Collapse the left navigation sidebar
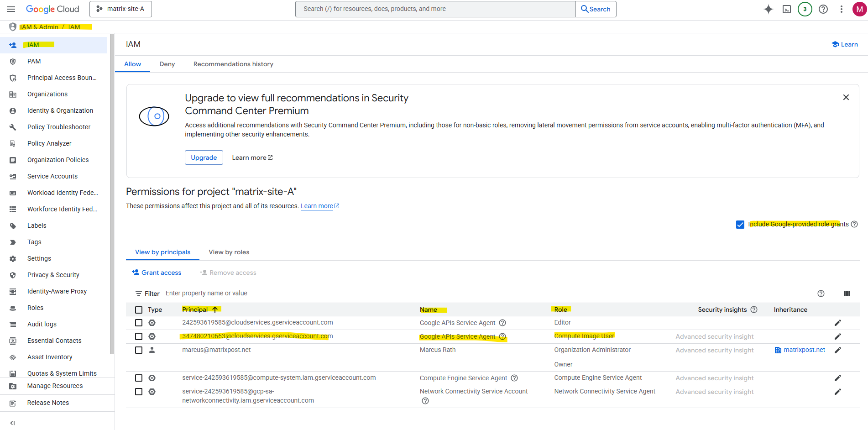This screenshot has height=430, width=868. (x=12, y=423)
